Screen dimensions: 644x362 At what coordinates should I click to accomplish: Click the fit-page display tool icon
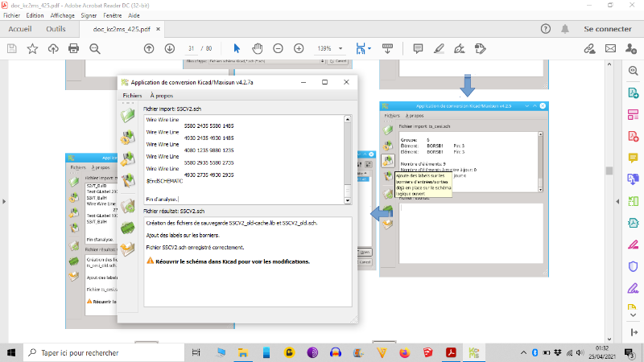coord(360,48)
